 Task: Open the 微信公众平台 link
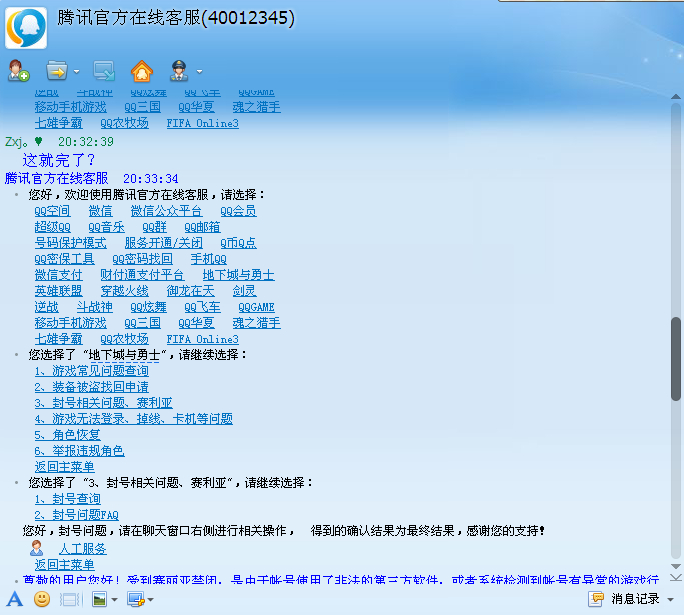pos(166,211)
